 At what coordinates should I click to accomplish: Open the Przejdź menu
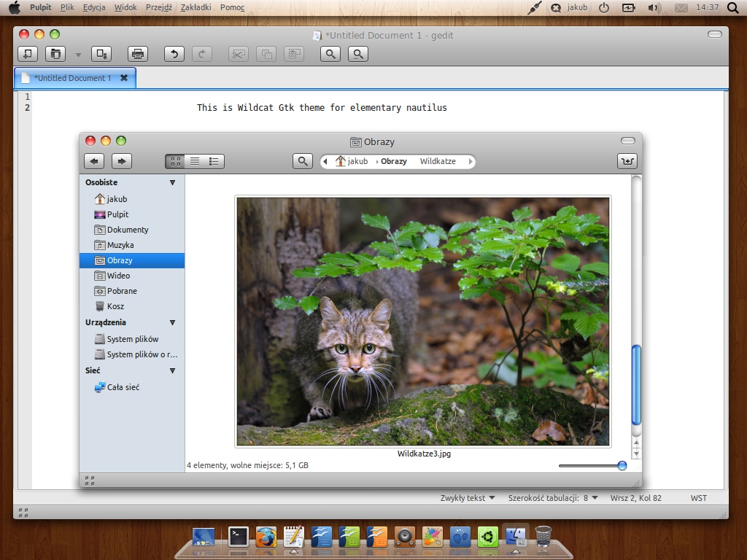coord(159,7)
